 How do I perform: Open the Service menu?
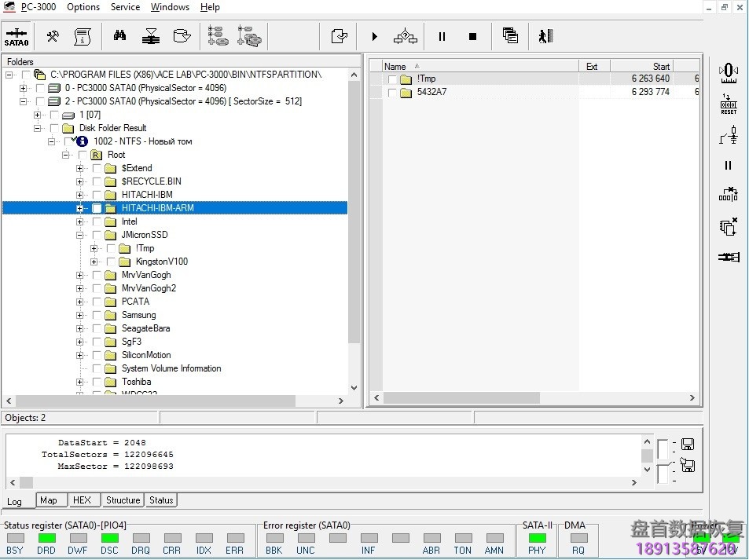125,7
